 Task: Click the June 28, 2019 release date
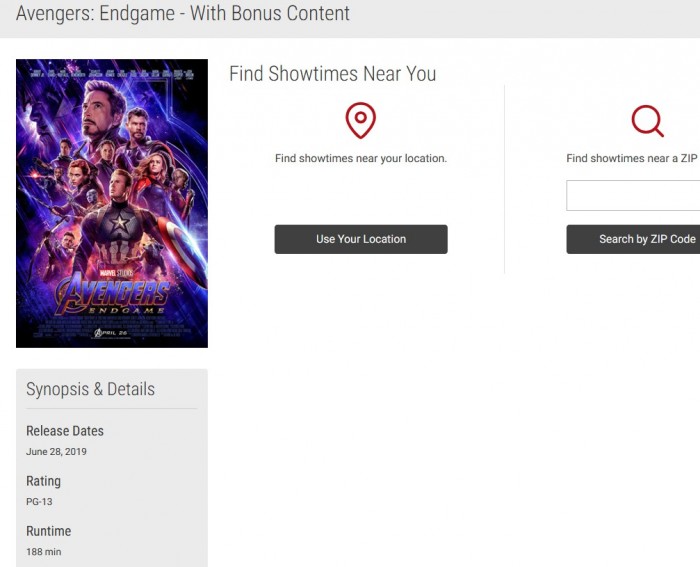pyautogui.click(x=56, y=452)
